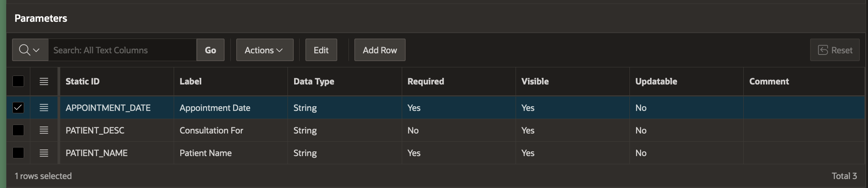The image size is (868, 188).
Task: Uncheck the APPOINTMENT_DATE row checkbox
Action: point(18,108)
